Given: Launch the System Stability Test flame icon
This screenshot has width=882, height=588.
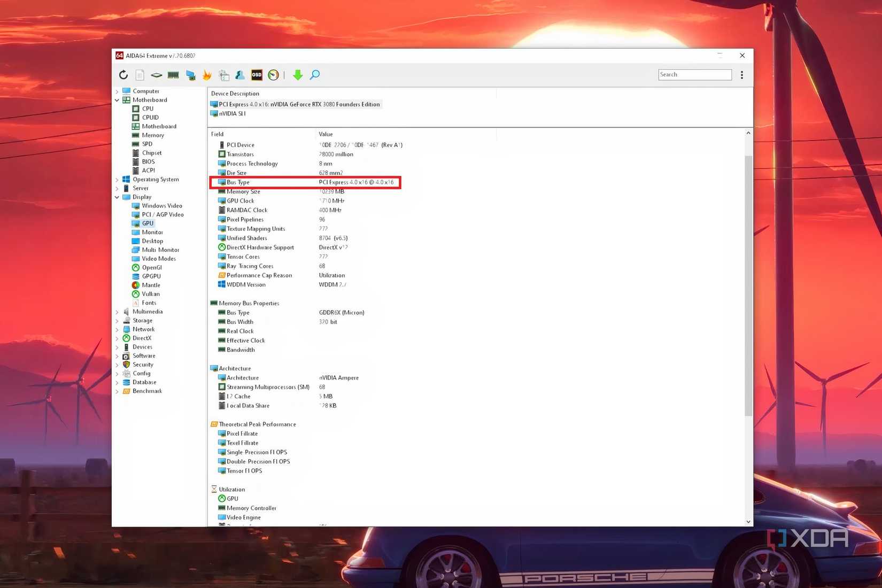Looking at the screenshot, I should pos(207,75).
